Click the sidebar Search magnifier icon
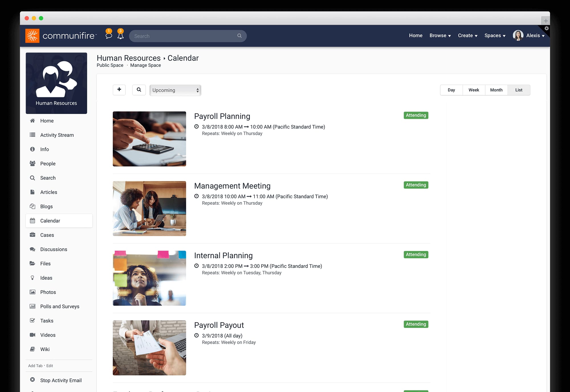The height and width of the screenshot is (392, 570). point(32,178)
